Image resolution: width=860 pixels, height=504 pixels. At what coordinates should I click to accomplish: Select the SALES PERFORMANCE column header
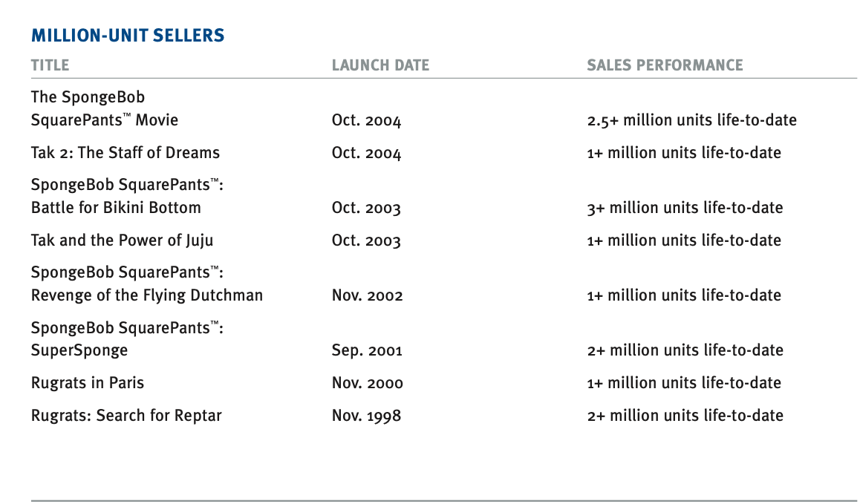[665, 65]
